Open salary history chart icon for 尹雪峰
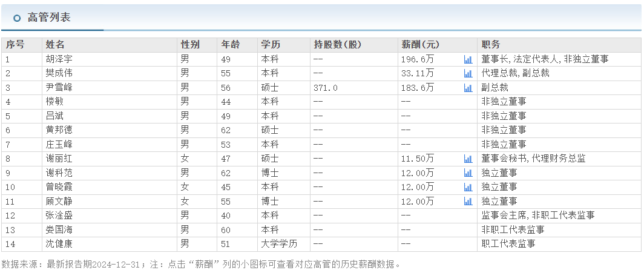The width and height of the screenshot is (644, 270). click(468, 88)
